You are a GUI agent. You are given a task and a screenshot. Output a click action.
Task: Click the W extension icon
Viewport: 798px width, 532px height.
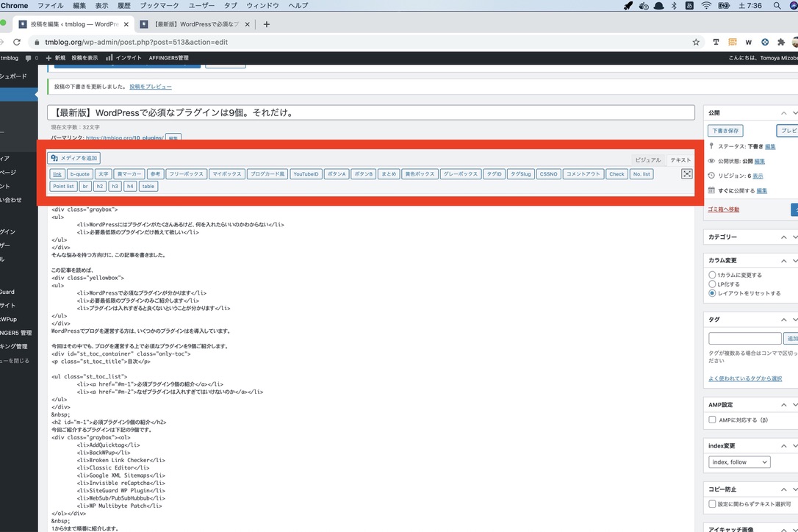(748, 43)
